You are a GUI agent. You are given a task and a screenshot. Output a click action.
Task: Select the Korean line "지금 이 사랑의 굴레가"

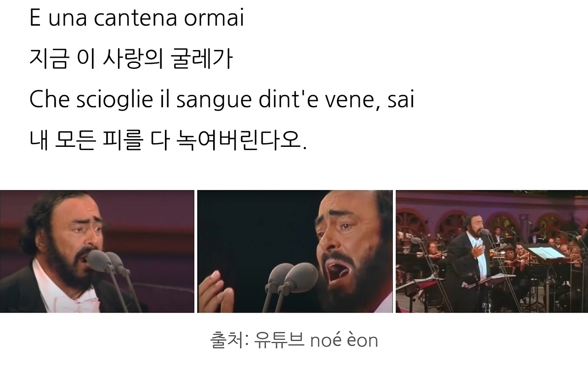[131, 59]
